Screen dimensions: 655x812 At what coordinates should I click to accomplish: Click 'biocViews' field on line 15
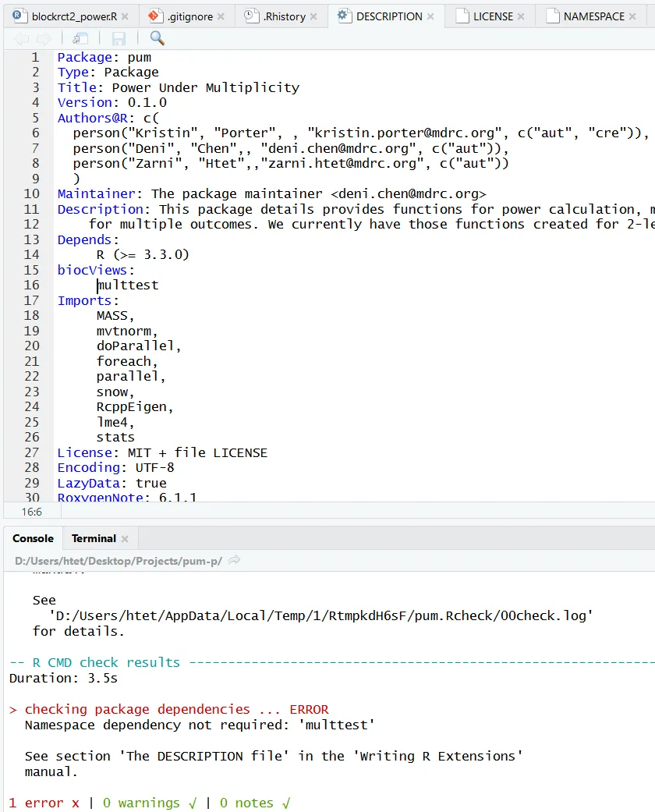(92, 271)
